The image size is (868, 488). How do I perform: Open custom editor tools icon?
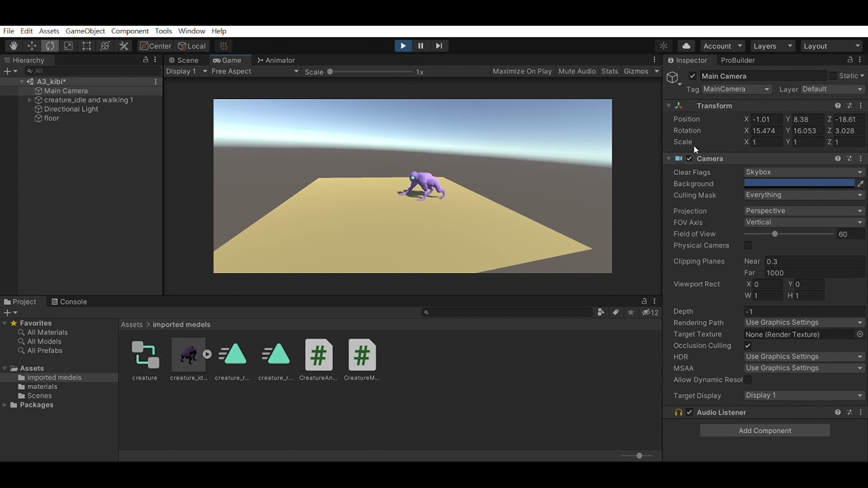[x=123, y=46]
